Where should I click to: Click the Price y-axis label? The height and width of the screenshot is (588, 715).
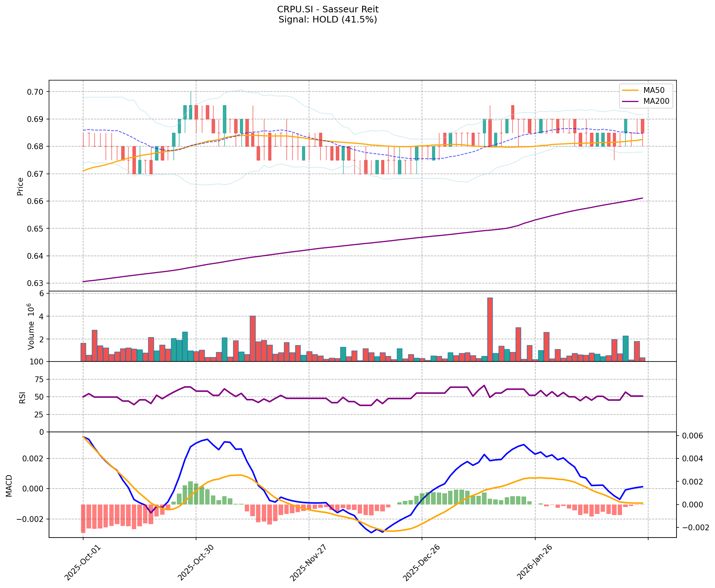point(20,186)
